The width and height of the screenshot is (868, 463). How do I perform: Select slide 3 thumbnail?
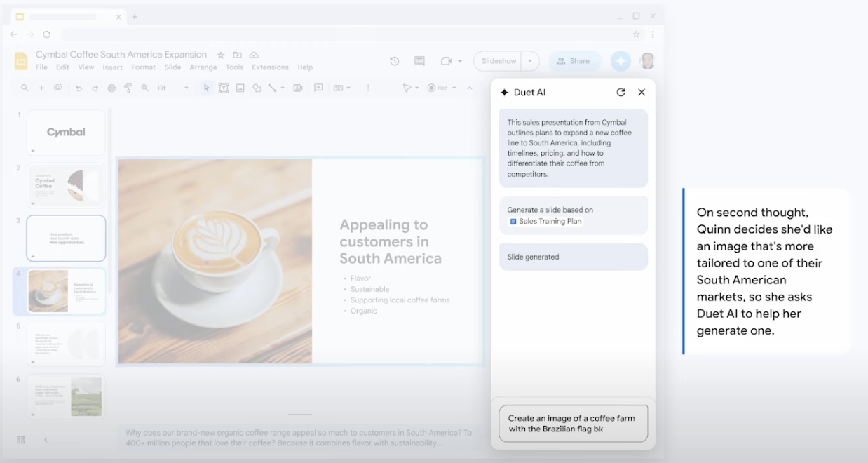click(x=66, y=238)
